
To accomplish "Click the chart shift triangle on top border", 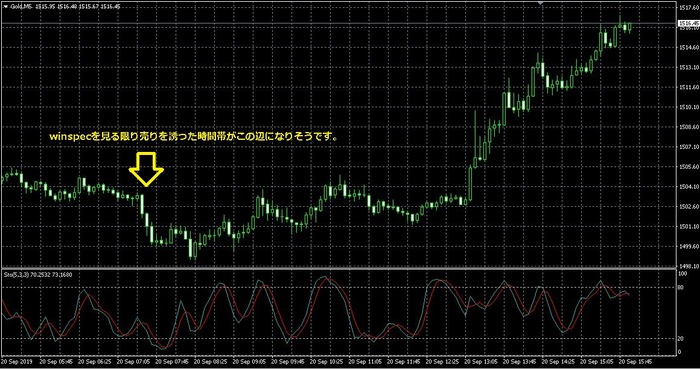I will [541, 3].
